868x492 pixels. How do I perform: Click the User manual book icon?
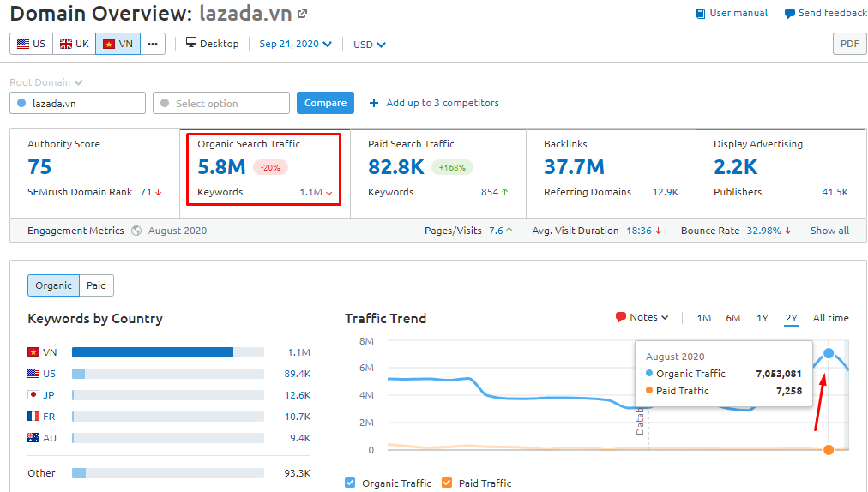pos(701,14)
